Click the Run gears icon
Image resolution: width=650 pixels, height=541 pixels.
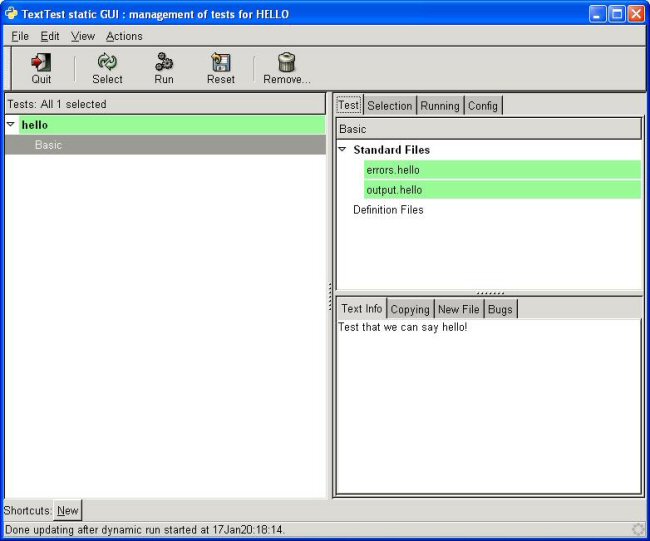point(164,62)
